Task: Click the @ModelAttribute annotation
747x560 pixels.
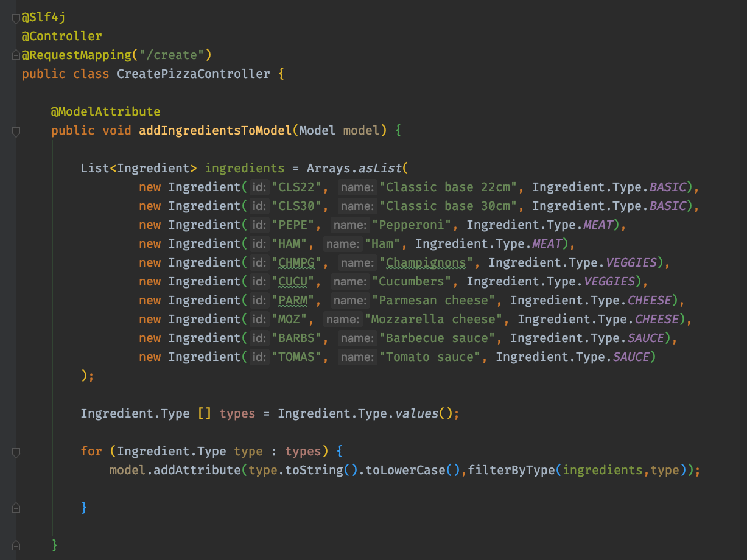Action: coord(105,112)
